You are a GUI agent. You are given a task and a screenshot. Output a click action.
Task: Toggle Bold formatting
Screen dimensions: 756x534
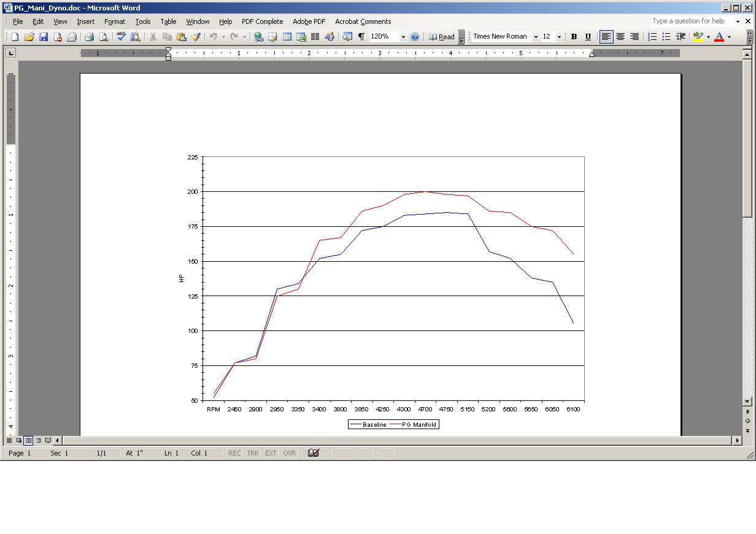574,37
